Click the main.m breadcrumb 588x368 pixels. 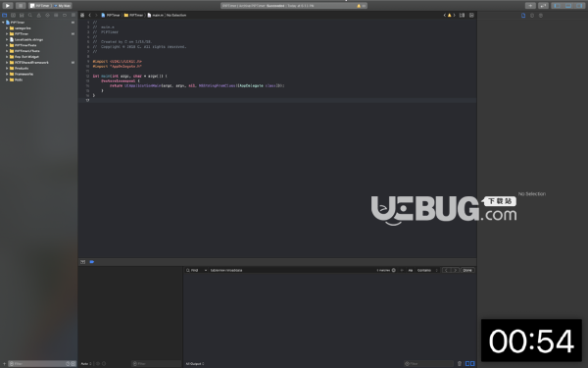(x=155, y=15)
